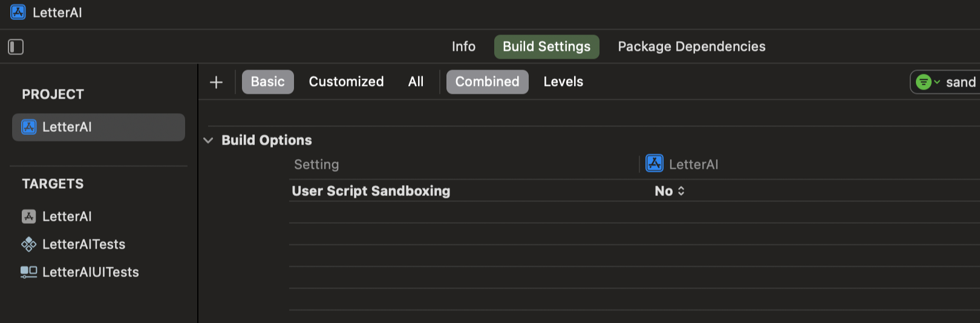Select the Combined view mode
The image size is (980, 323).
pos(488,82)
